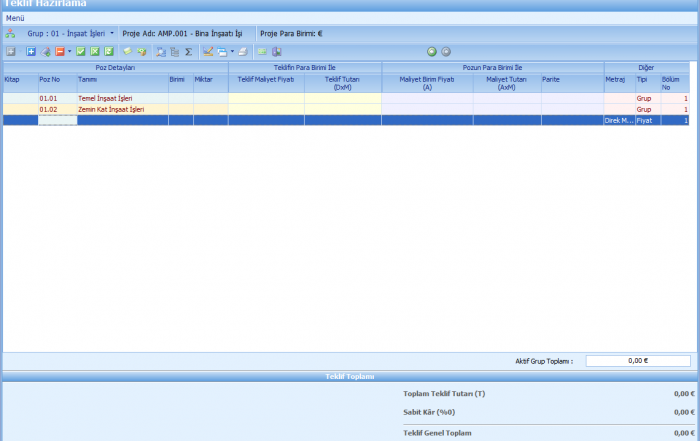
Task: Click the blue plus add icon
Action: [x=30, y=51]
